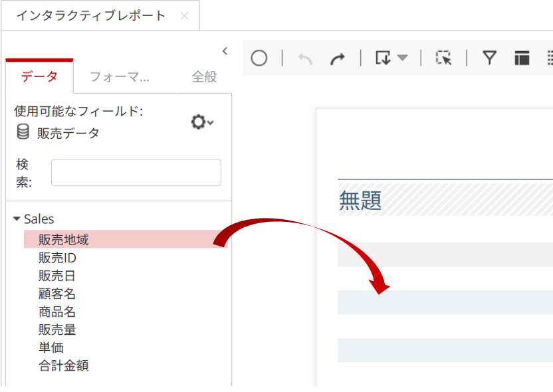Select the 顧客名 field
Viewport: 553px width, 392px height.
[x=56, y=294]
